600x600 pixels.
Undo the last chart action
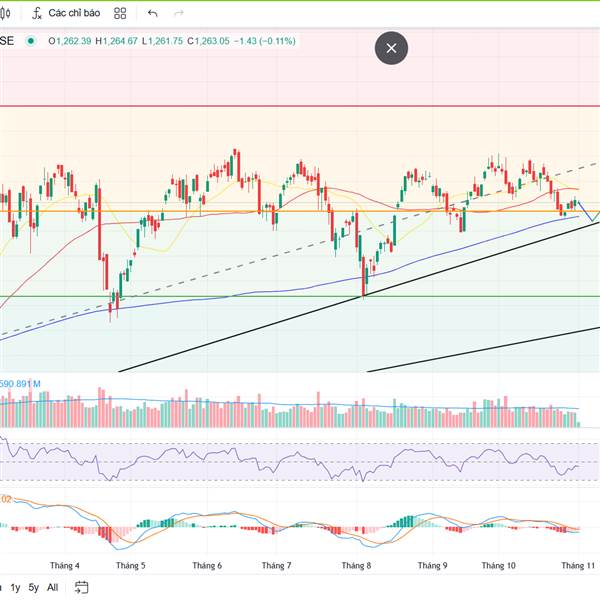pyautogui.click(x=153, y=13)
